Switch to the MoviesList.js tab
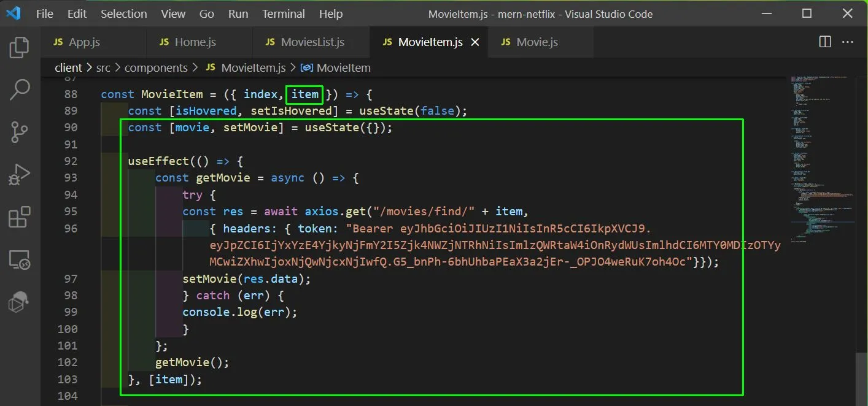Image resolution: width=868 pixels, height=406 pixels. [x=311, y=42]
